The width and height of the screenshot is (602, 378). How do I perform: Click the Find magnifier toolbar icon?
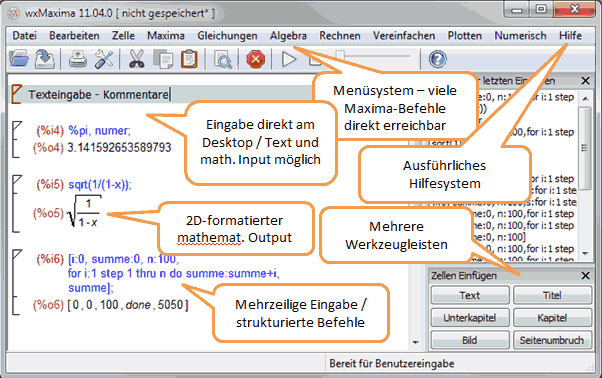(223, 60)
